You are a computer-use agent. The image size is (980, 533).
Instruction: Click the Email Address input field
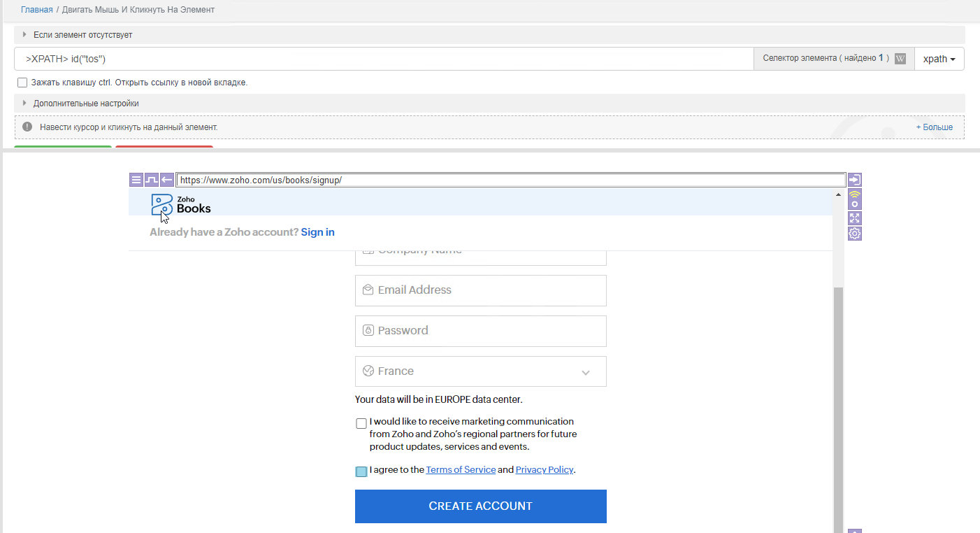point(480,290)
